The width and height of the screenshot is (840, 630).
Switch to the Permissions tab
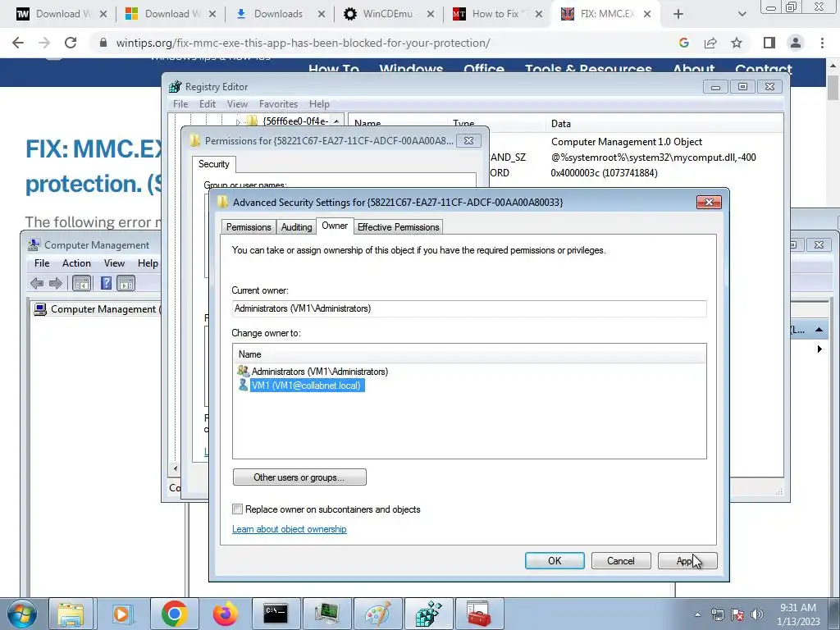pos(249,226)
